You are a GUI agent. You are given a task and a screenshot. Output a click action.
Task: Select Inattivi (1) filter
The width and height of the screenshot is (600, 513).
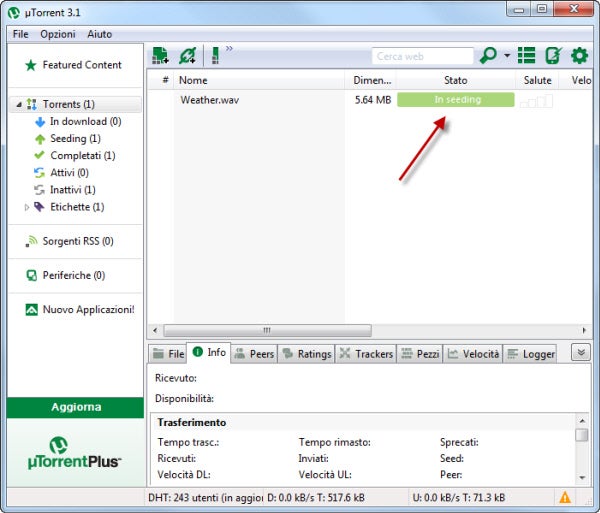pos(73,190)
